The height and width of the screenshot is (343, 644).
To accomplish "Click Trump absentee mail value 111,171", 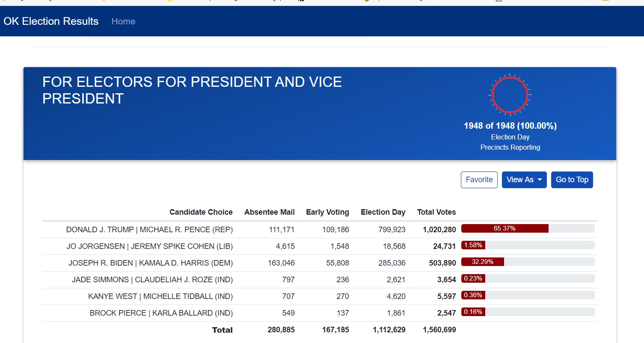I will click(282, 230).
